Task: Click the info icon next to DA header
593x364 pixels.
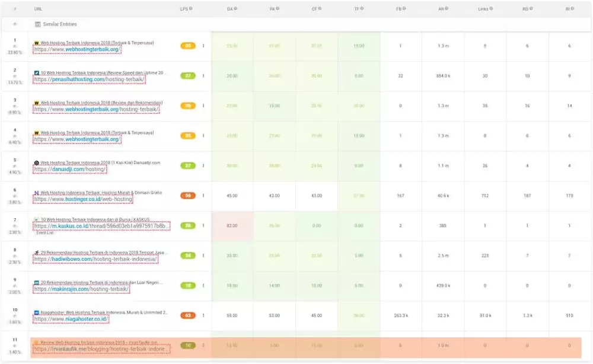Action: point(235,8)
